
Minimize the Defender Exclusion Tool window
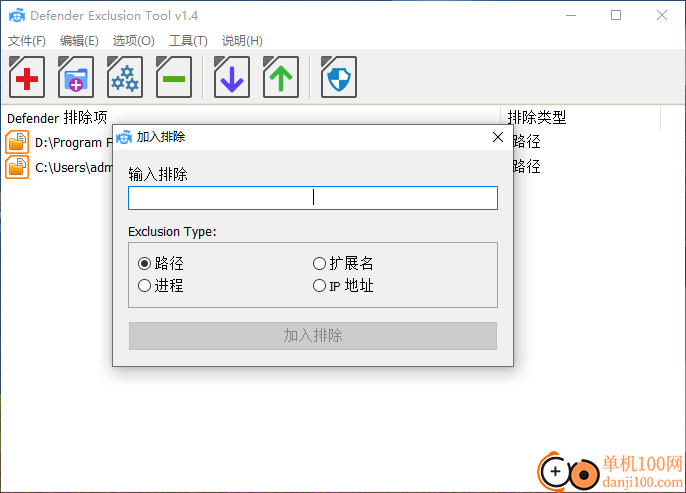571,15
